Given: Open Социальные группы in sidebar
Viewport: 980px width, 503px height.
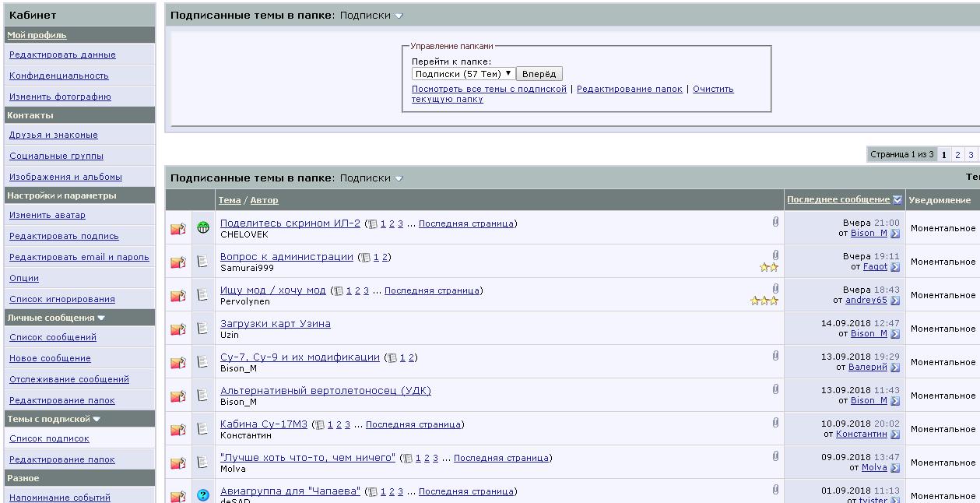Looking at the screenshot, I should click(x=56, y=157).
